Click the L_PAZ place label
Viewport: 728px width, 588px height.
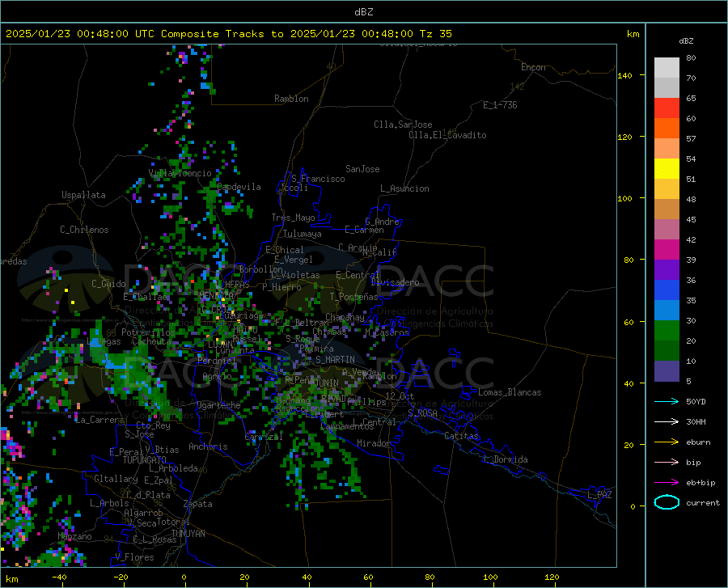click(599, 495)
